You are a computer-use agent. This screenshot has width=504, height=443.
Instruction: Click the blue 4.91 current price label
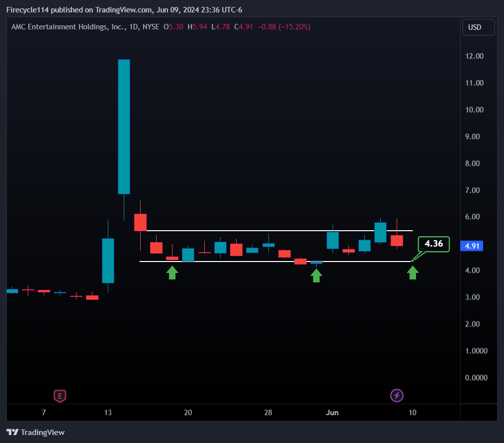click(472, 246)
